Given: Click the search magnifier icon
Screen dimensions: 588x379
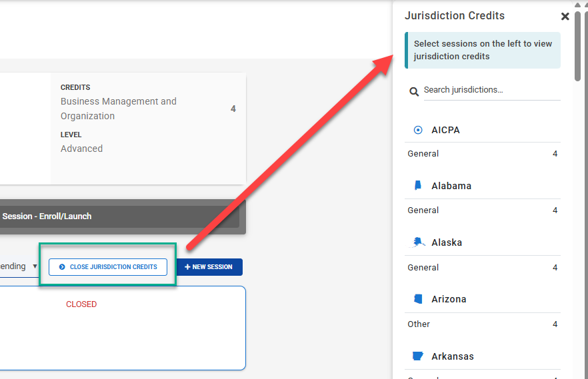Looking at the screenshot, I should pyautogui.click(x=414, y=91).
